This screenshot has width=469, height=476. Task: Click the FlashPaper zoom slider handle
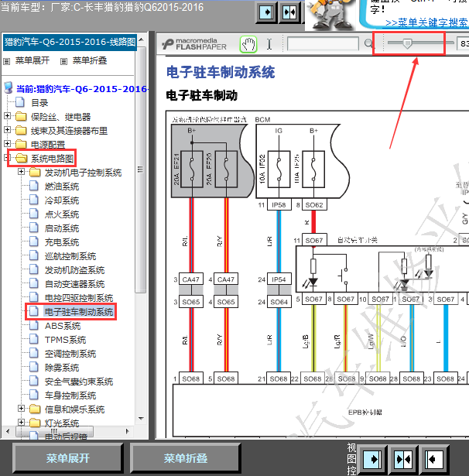pyautogui.click(x=407, y=43)
